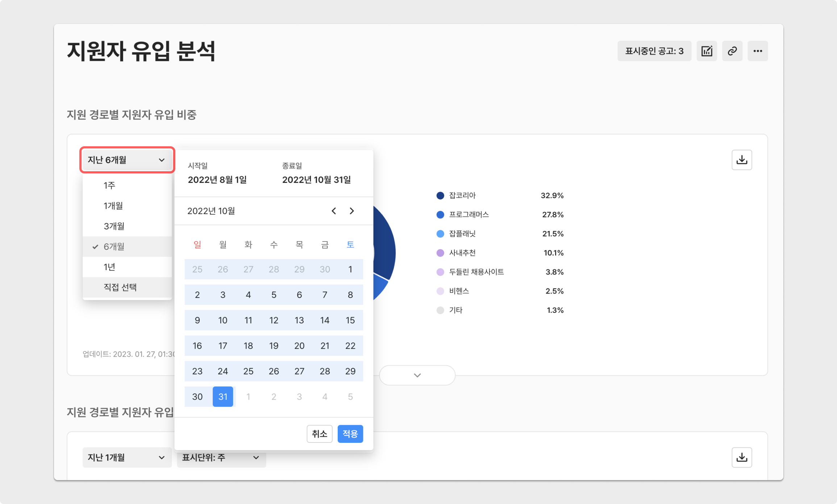This screenshot has width=837, height=504.
Task: Open the 표시단위: 주 dropdown
Action: pyautogui.click(x=221, y=458)
